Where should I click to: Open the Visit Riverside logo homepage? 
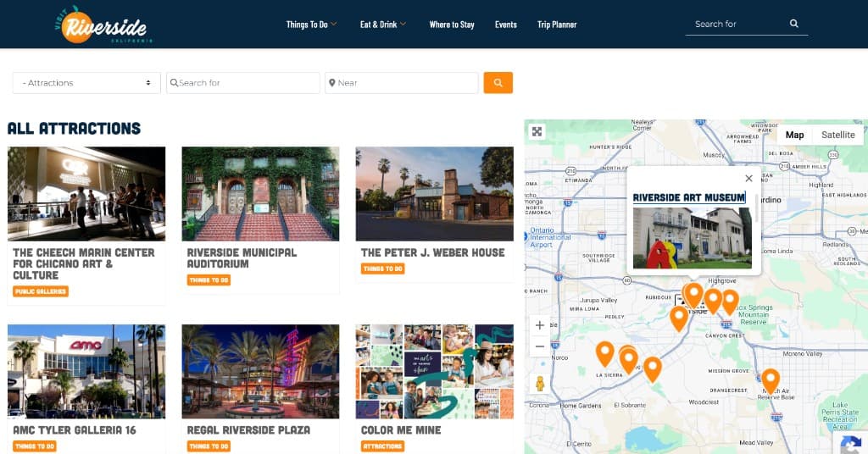click(103, 25)
